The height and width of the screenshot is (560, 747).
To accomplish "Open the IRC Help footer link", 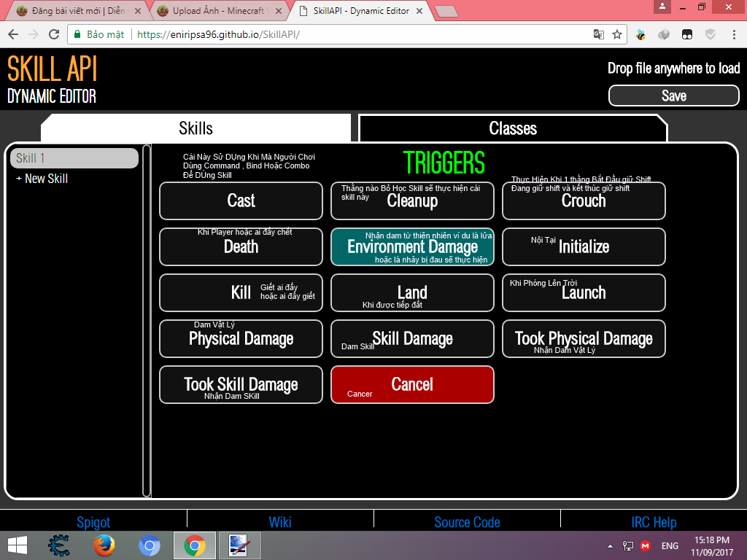I will point(654,522).
